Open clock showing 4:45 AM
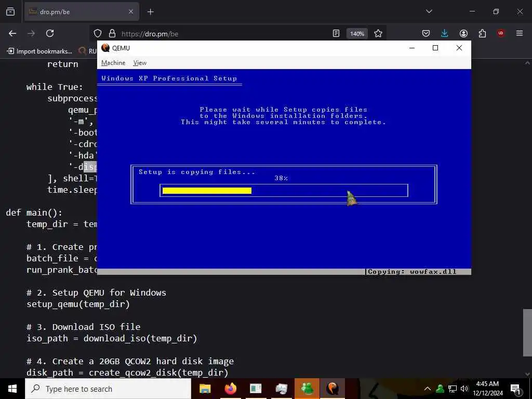Screen dimensions: 532x399 click(487, 389)
